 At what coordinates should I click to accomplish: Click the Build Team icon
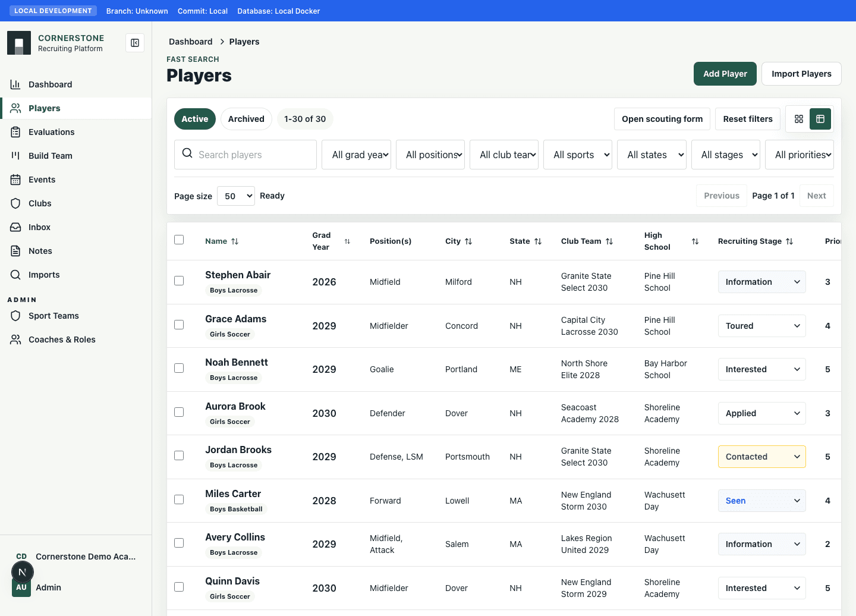[x=15, y=156]
